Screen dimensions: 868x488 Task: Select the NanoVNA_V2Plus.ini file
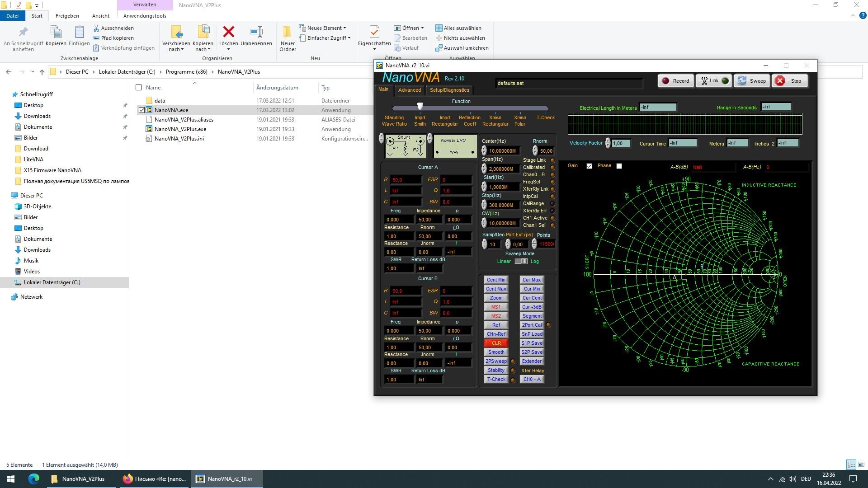pyautogui.click(x=179, y=139)
